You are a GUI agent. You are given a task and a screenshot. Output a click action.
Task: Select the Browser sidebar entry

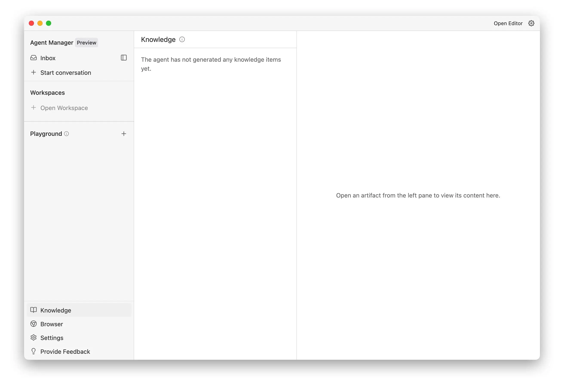pyautogui.click(x=52, y=324)
